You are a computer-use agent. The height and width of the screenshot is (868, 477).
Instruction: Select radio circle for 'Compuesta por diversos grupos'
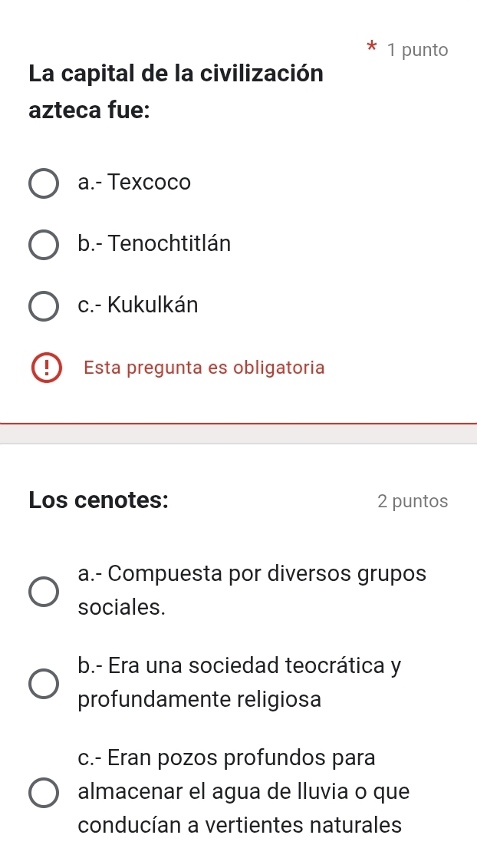(x=43, y=592)
